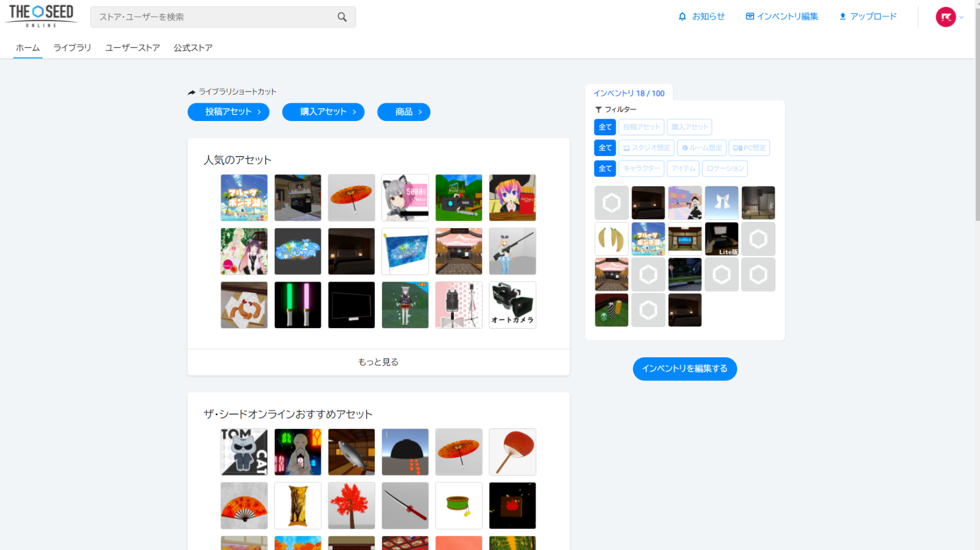This screenshot has height=550, width=980.
Task: Open notifications via the bell icon
Action: pos(682,17)
